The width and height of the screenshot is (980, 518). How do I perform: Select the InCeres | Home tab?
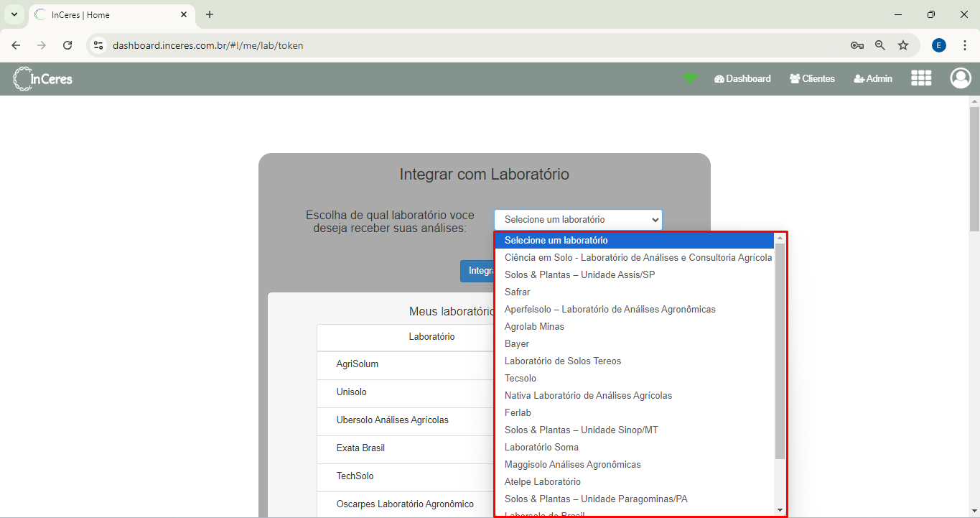[111, 15]
